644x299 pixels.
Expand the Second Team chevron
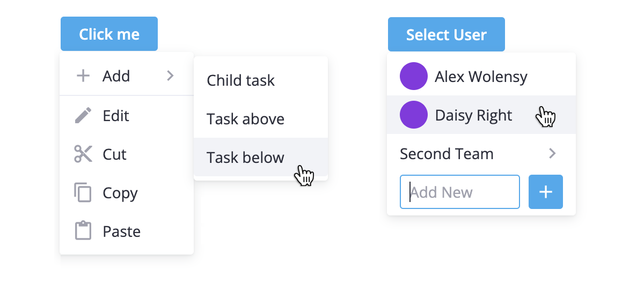(x=552, y=154)
